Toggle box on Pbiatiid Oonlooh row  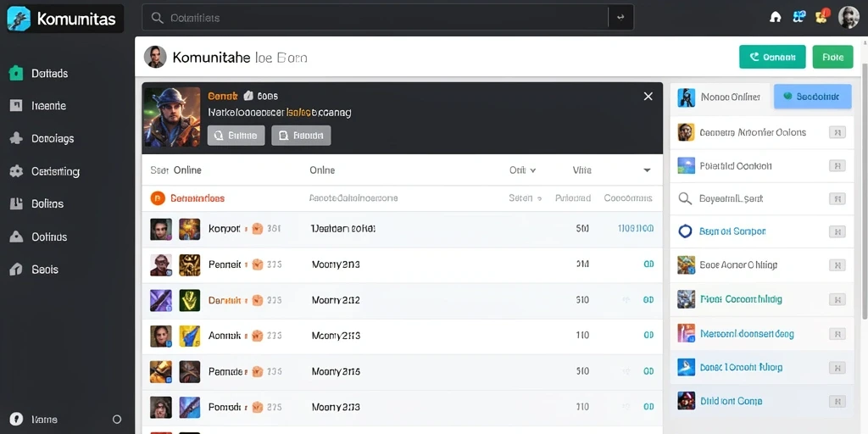point(837,165)
